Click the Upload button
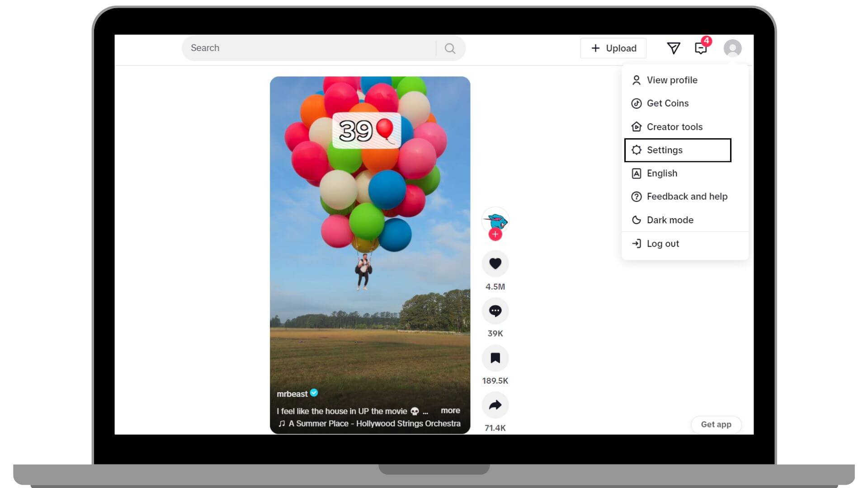Viewport: 868px width, 488px height. 613,48
